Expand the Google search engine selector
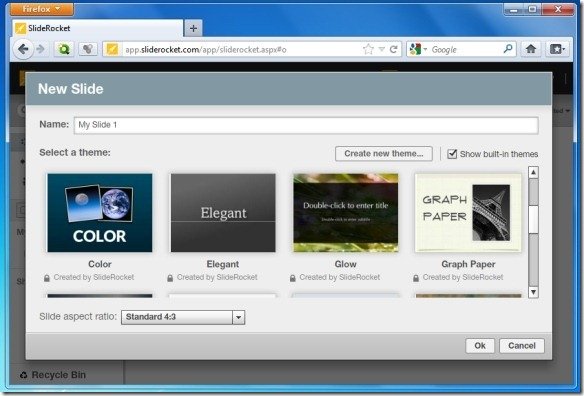This screenshot has height=396, width=584. (x=418, y=49)
